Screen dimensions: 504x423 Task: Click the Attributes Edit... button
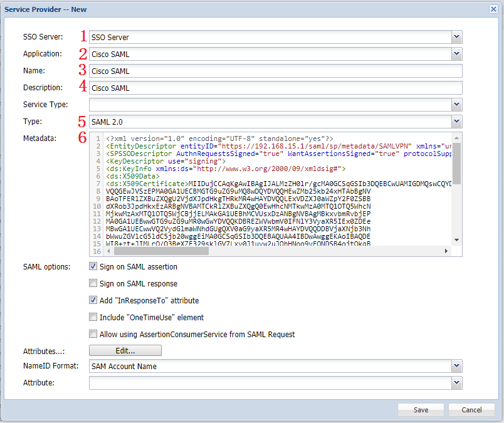[125, 350]
